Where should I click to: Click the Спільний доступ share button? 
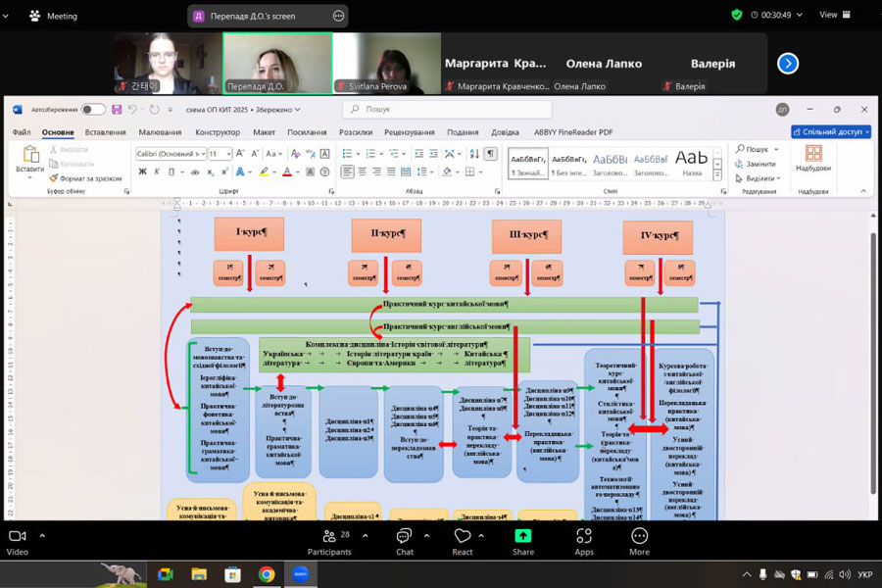point(831,131)
